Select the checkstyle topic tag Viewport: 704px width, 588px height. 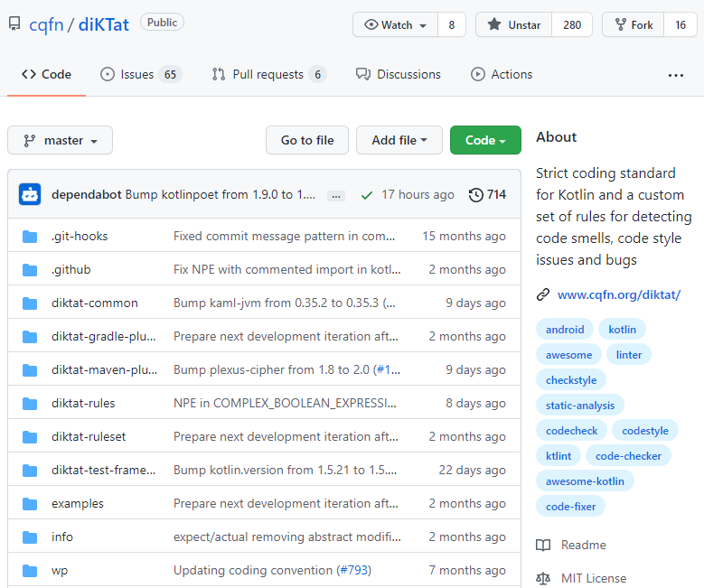[571, 380]
